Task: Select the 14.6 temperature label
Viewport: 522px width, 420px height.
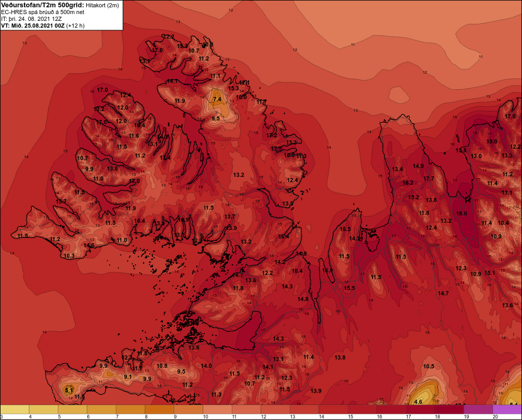Action: (x=89, y=245)
